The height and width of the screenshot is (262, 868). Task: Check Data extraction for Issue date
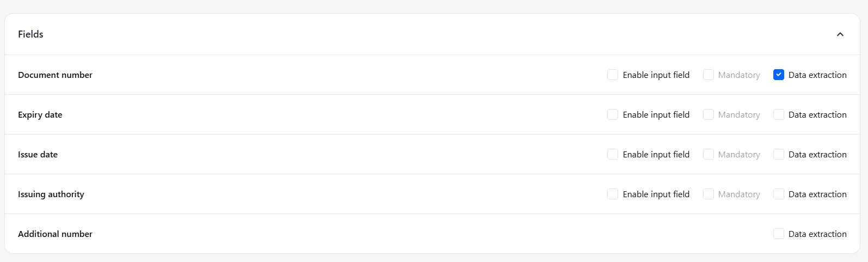point(779,154)
